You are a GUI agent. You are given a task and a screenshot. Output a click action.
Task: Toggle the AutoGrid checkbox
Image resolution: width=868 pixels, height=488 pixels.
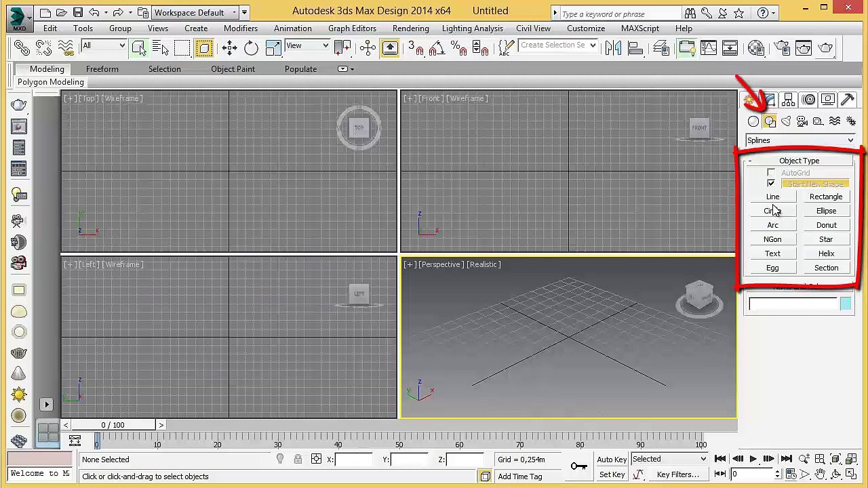[x=771, y=174]
